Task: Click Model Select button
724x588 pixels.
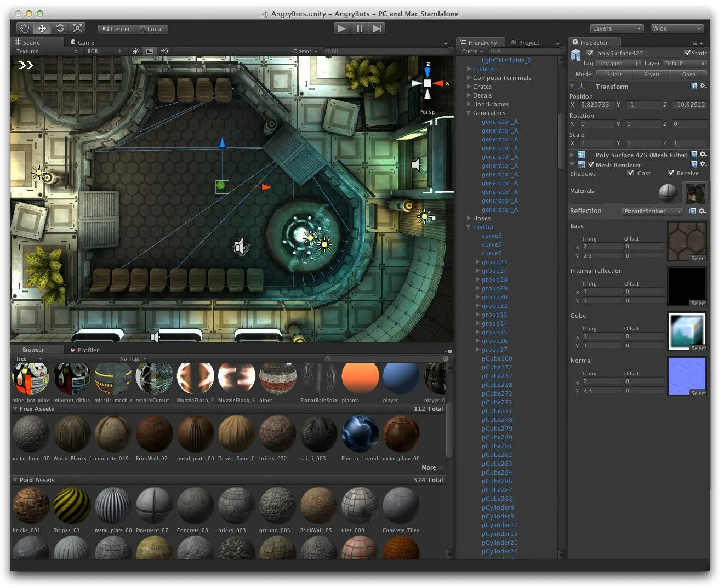Action: 614,75
